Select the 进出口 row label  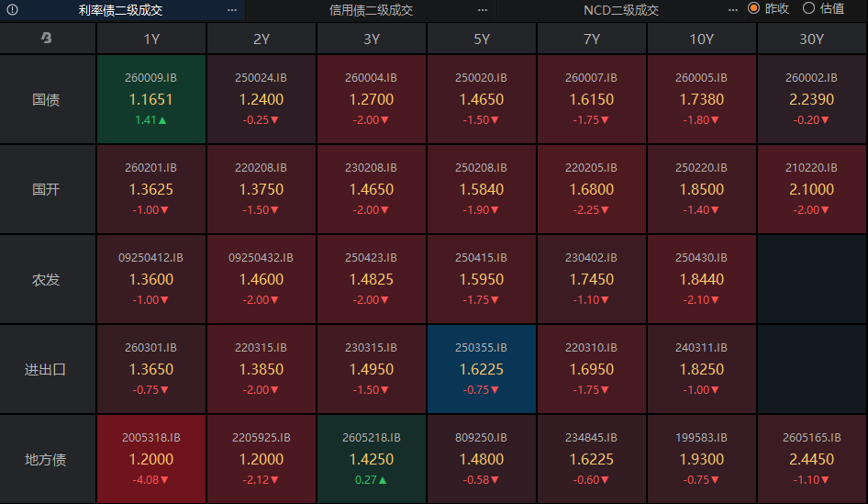[46, 369]
